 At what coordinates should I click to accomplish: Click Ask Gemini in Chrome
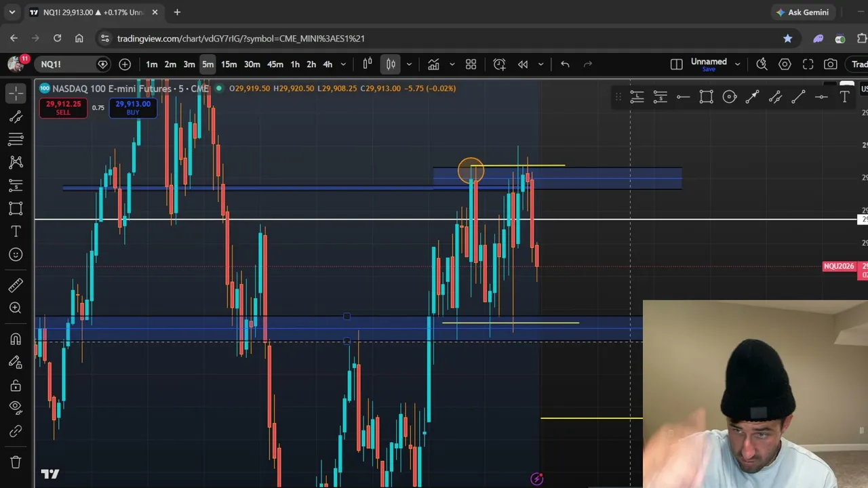pyautogui.click(x=803, y=12)
